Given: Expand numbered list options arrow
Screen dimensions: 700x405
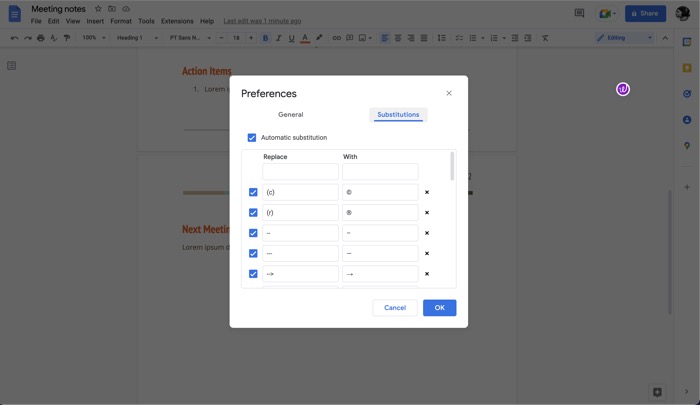Looking at the screenshot, I should (x=504, y=38).
